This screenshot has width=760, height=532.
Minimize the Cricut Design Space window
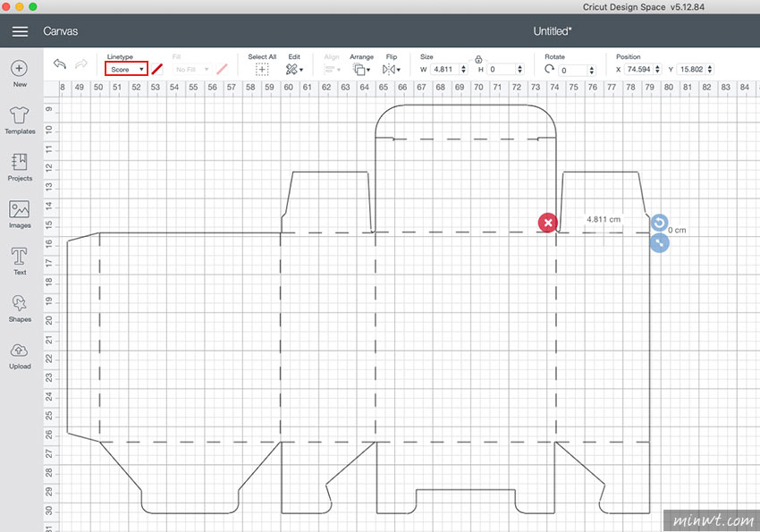20,7
